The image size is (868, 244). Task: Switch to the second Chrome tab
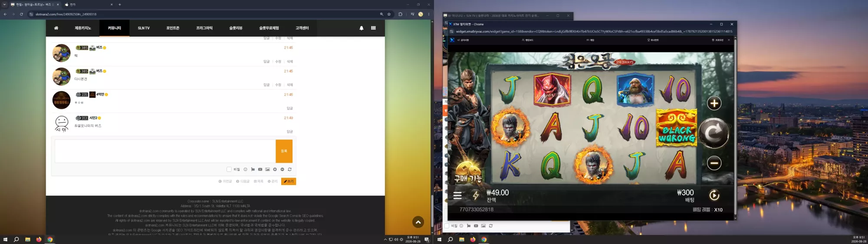(89, 4)
